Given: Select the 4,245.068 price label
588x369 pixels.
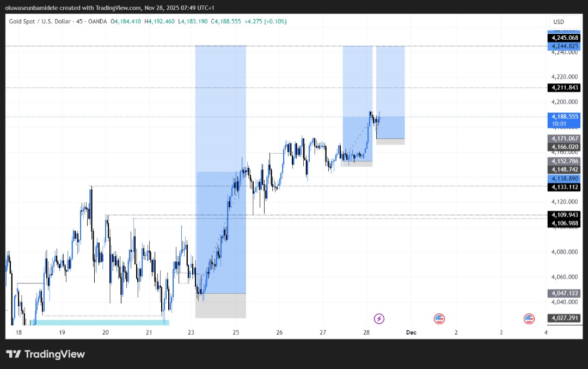Looking at the screenshot, I should [564, 38].
